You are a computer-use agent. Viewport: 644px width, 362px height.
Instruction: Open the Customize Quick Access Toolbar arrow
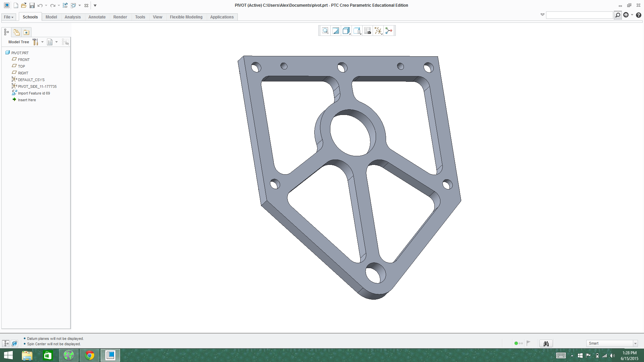95,5
